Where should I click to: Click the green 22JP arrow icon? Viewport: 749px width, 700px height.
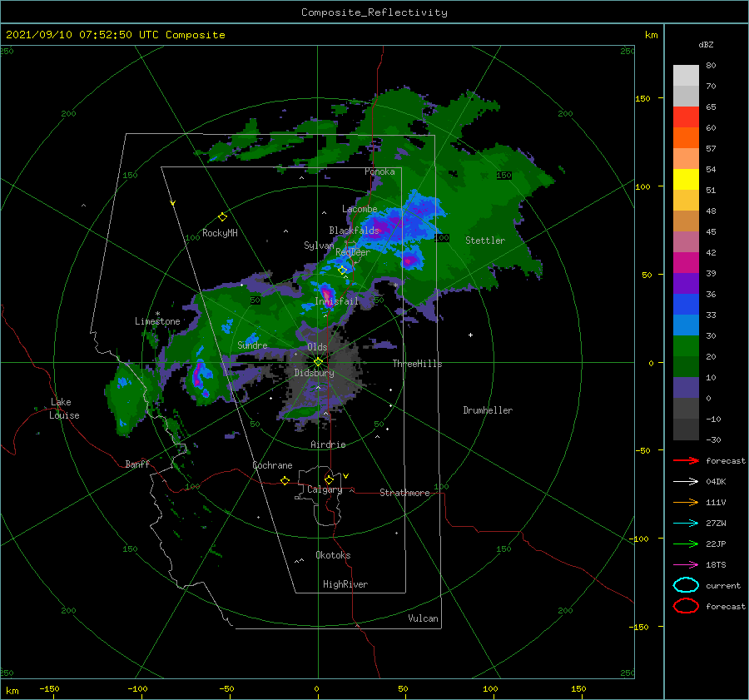coord(686,544)
